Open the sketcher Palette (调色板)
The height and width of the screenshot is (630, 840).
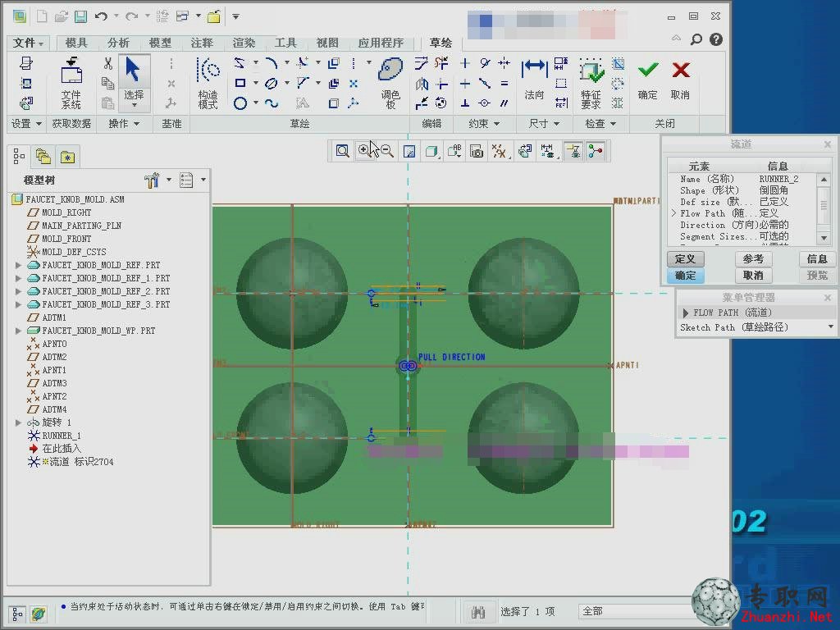391,83
